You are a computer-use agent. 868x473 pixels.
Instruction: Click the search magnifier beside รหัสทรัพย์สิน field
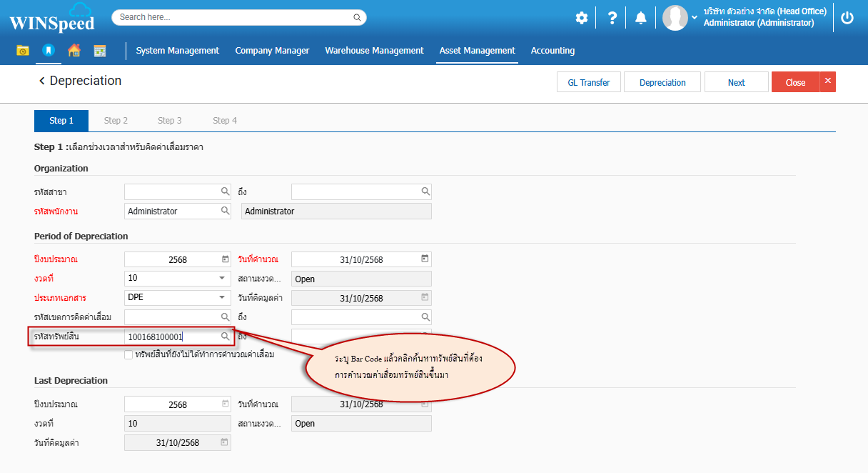click(x=225, y=336)
